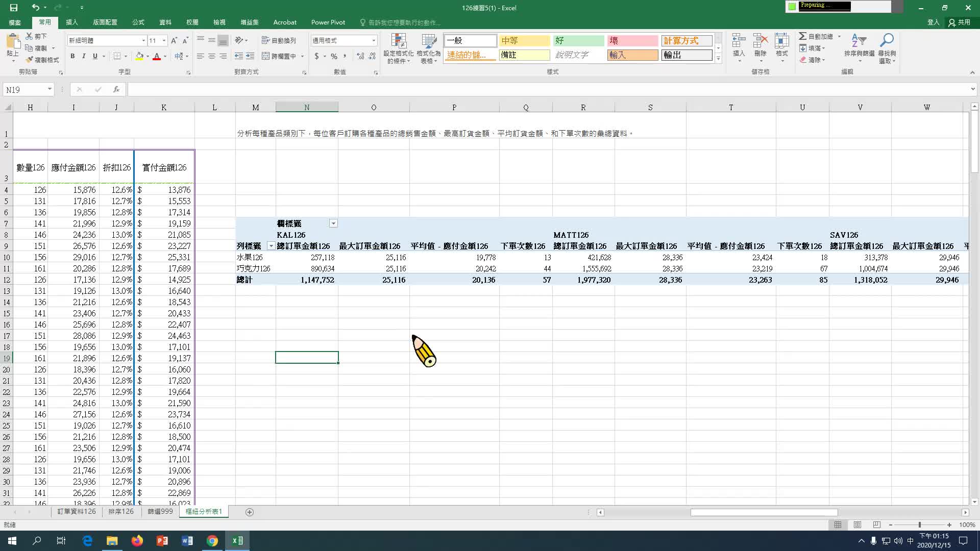Toggle Italic formatting

pos(84,56)
